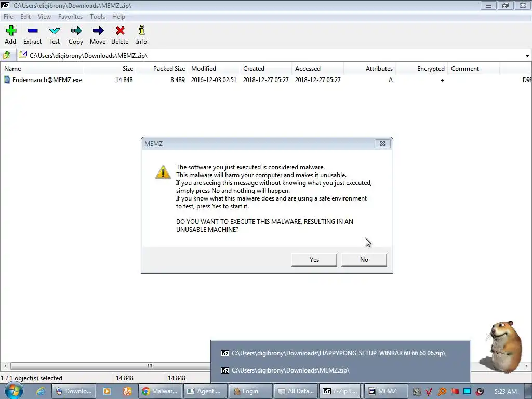
Task: Sort by the Size column header
Action: tap(110, 69)
